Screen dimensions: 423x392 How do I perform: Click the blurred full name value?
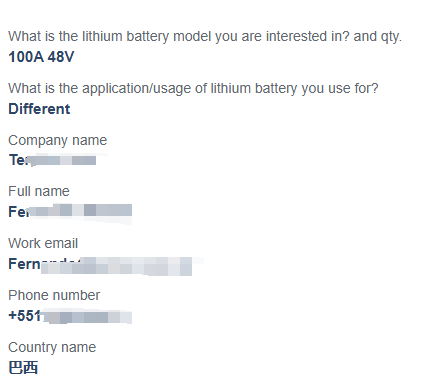pyautogui.click(x=70, y=211)
